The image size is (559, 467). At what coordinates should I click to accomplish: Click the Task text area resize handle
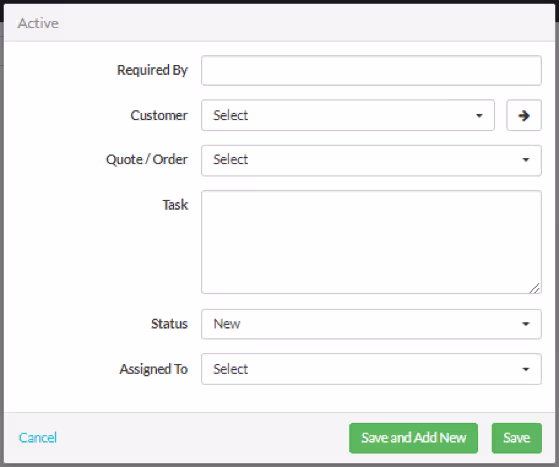(535, 288)
